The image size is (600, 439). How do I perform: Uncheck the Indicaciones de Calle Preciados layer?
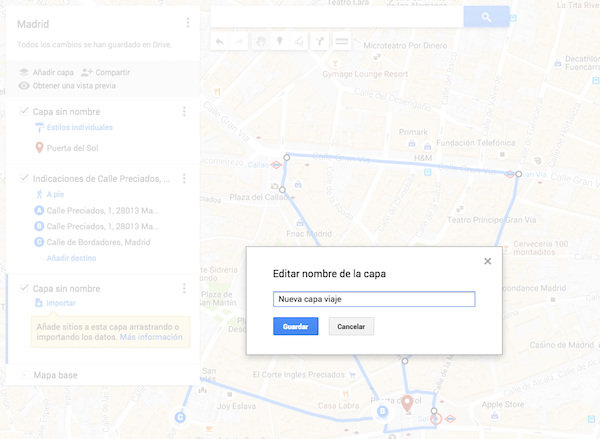[24, 178]
